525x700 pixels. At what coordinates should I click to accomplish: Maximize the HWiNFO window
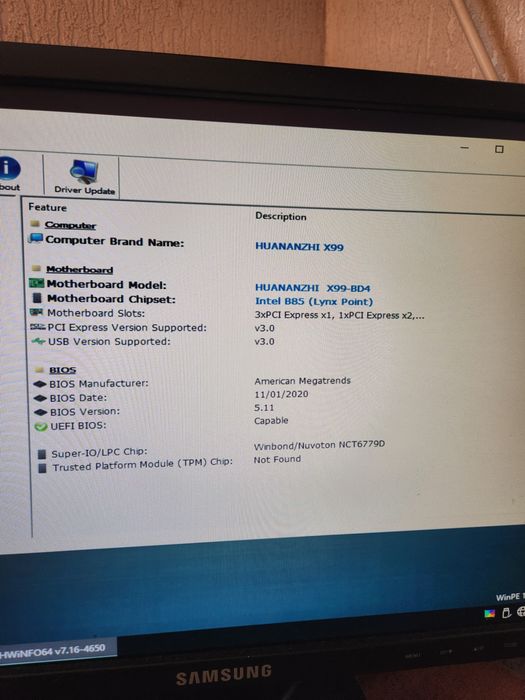(x=499, y=149)
